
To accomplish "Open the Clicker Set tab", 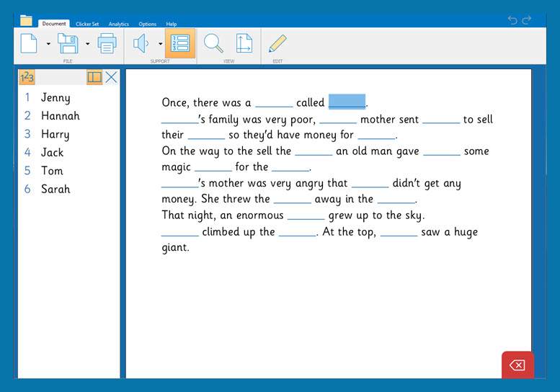I will click(x=87, y=24).
